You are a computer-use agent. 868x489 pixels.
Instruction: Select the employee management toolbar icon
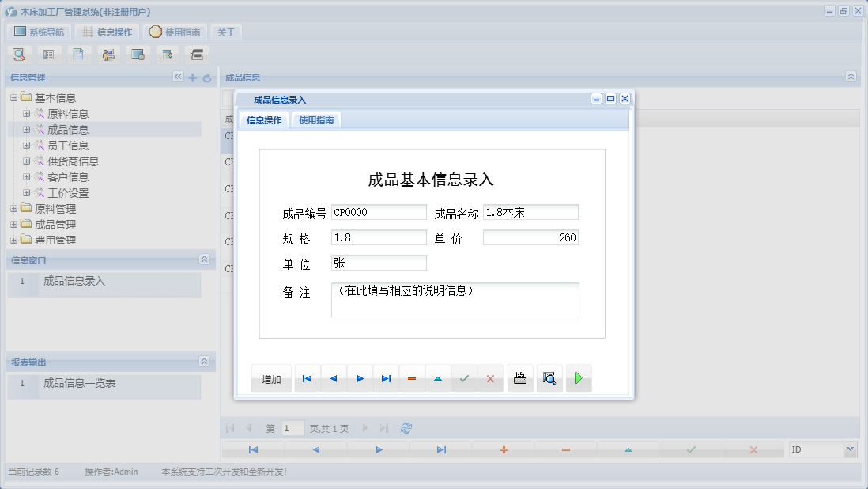[x=108, y=54]
